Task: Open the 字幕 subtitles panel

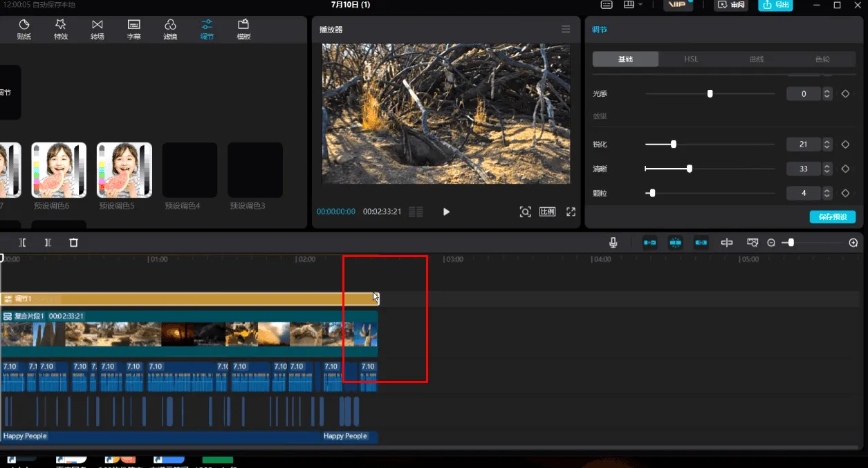Action: coord(134,29)
